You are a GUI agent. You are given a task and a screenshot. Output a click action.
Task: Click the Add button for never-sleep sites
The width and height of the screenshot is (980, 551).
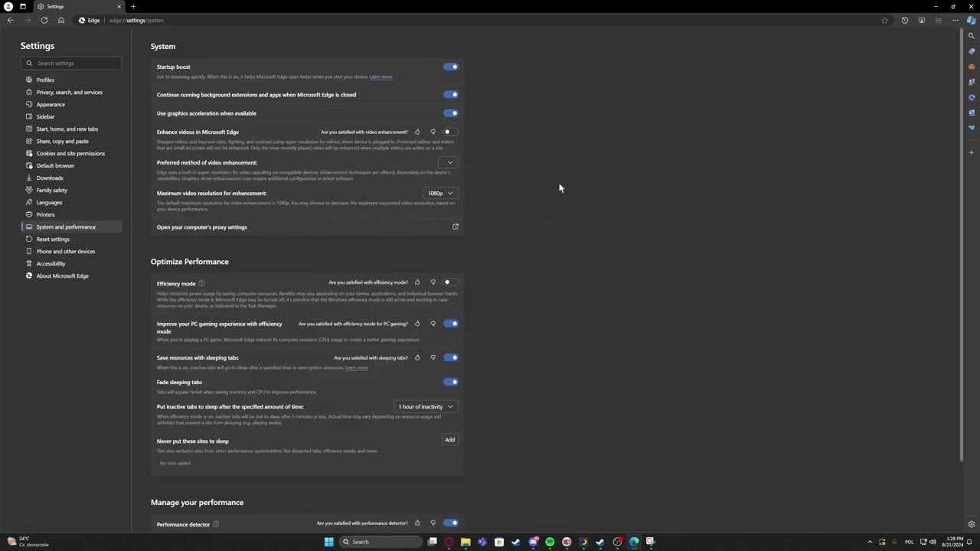click(x=449, y=440)
